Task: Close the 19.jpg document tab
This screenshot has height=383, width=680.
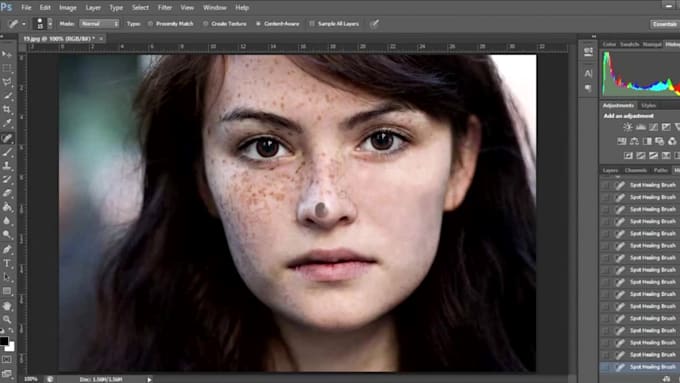Action: click(x=101, y=39)
